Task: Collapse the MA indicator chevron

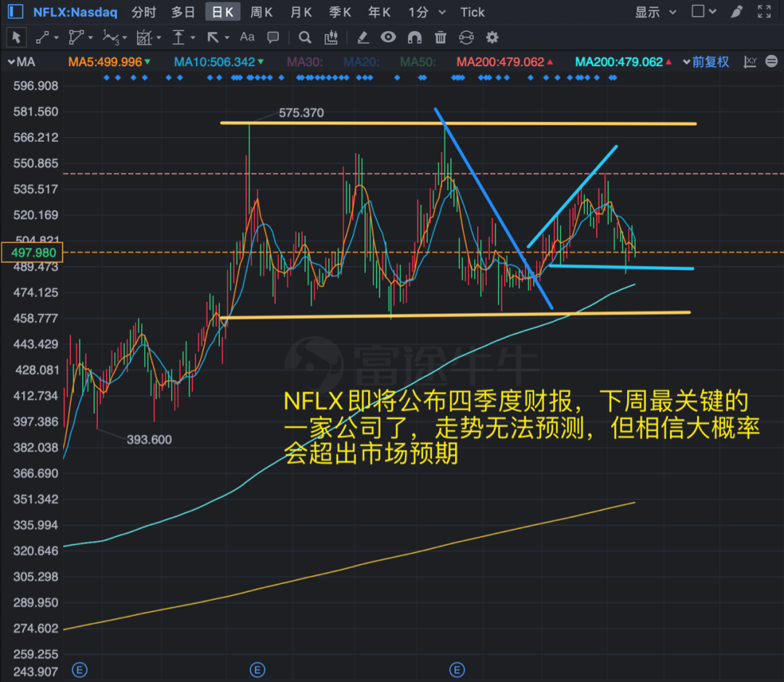Action: pos(11,62)
